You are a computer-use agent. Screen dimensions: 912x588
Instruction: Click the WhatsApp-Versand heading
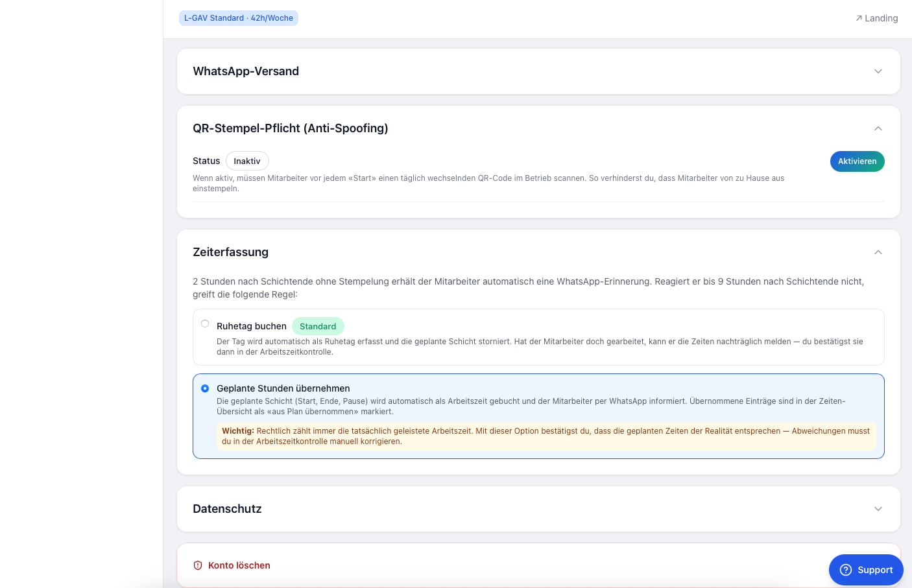[x=246, y=71]
